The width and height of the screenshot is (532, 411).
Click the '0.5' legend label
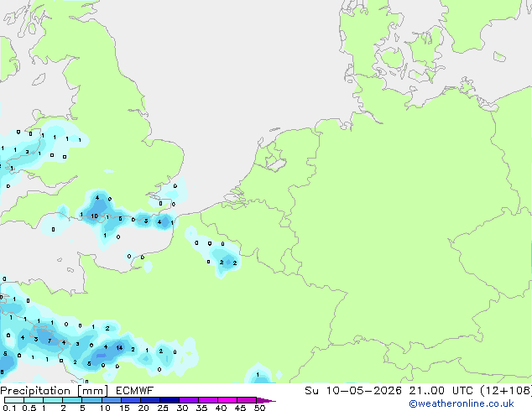[29, 408]
